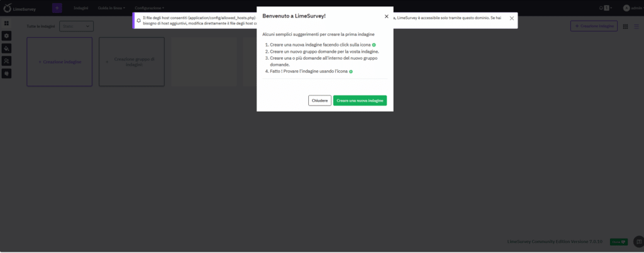Click the green plus icon in step 1
Viewport: 644px width, 253px height.
tap(374, 45)
